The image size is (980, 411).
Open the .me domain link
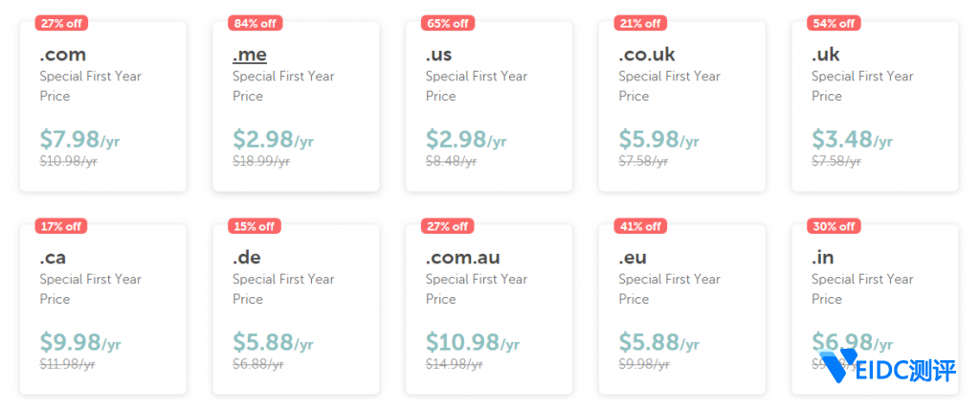point(249,55)
